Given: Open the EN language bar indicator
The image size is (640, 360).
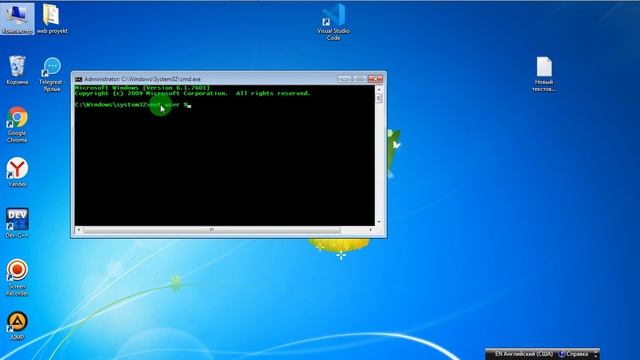Looking at the screenshot, I should point(524,354).
